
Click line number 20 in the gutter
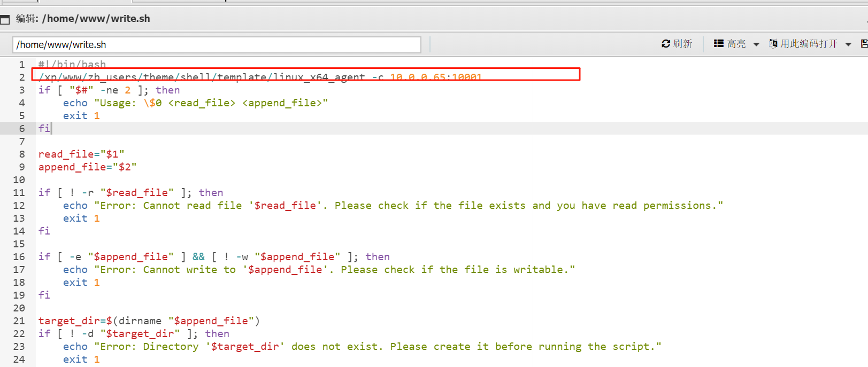pyautogui.click(x=19, y=308)
